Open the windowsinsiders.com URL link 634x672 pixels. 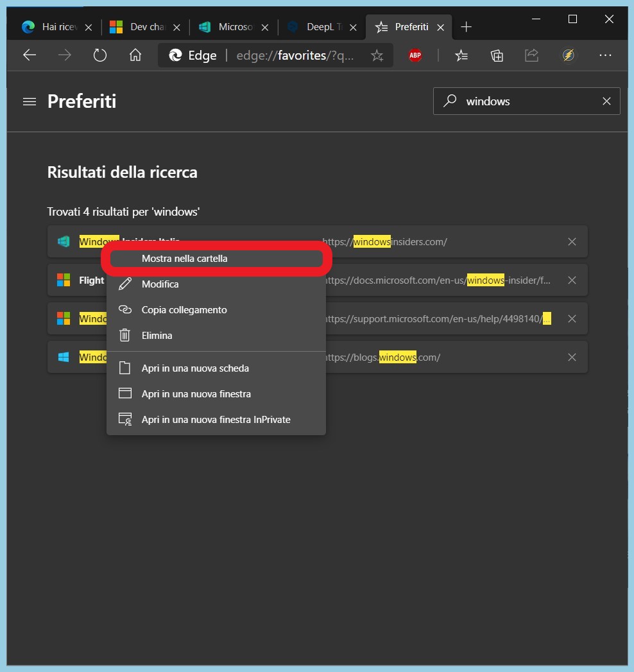pyautogui.click(x=384, y=242)
